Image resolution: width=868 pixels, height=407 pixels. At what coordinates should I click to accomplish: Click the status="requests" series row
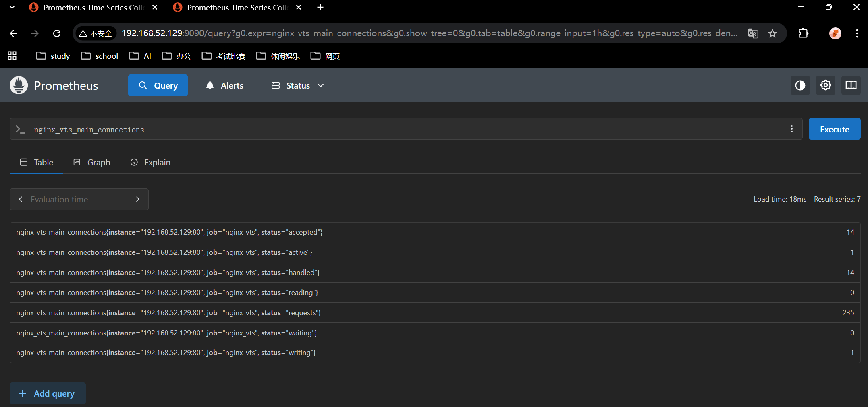(x=435, y=313)
